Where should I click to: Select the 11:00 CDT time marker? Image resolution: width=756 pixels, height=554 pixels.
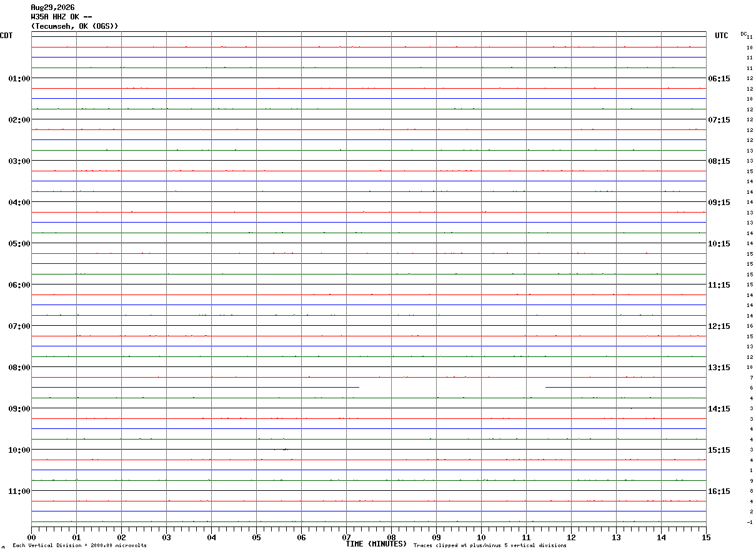click(x=19, y=491)
